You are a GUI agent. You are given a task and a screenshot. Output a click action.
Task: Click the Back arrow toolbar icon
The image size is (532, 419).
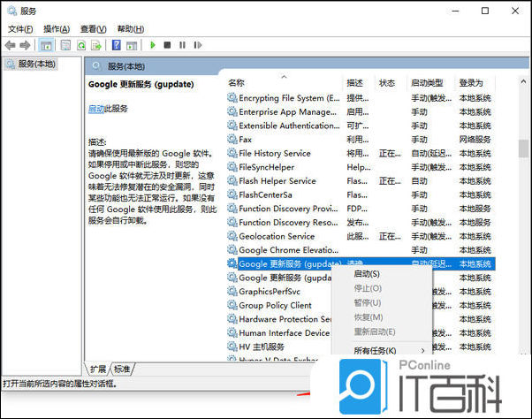11,45
